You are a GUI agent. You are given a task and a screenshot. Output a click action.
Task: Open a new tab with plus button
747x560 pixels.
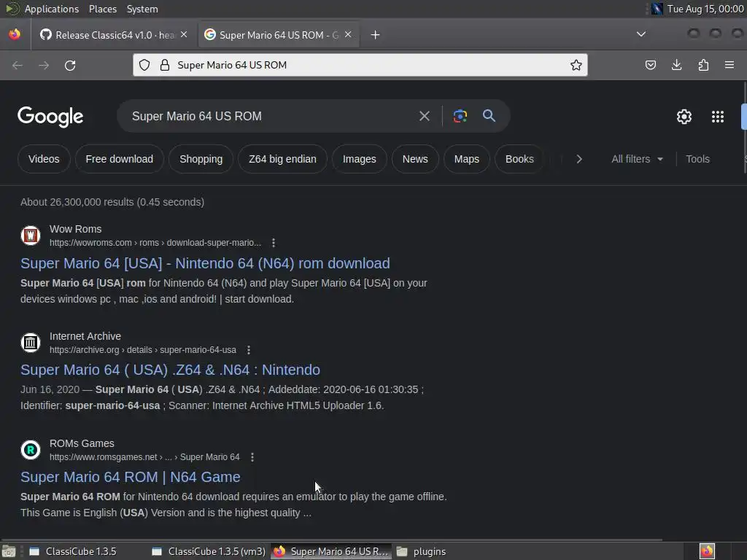376,35
